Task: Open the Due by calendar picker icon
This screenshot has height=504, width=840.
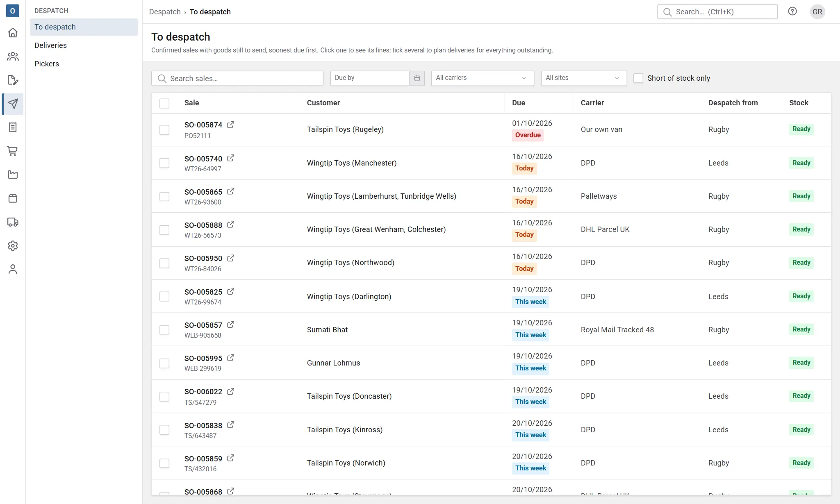Action: click(x=417, y=78)
